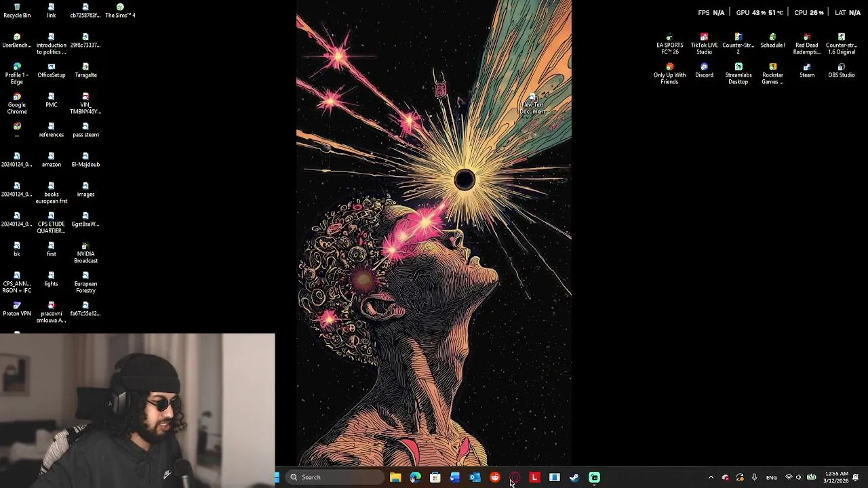Viewport: 868px width, 488px height.
Task: Select the link desktop file
Action: click(52, 10)
